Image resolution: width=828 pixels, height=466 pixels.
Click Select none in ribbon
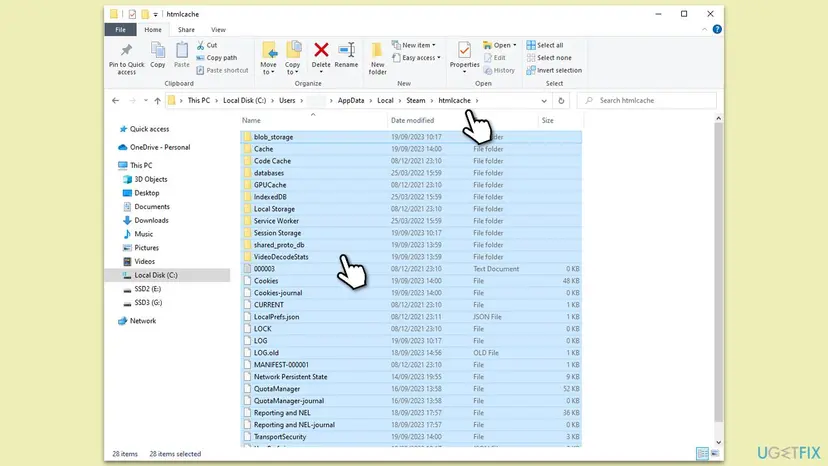point(549,58)
